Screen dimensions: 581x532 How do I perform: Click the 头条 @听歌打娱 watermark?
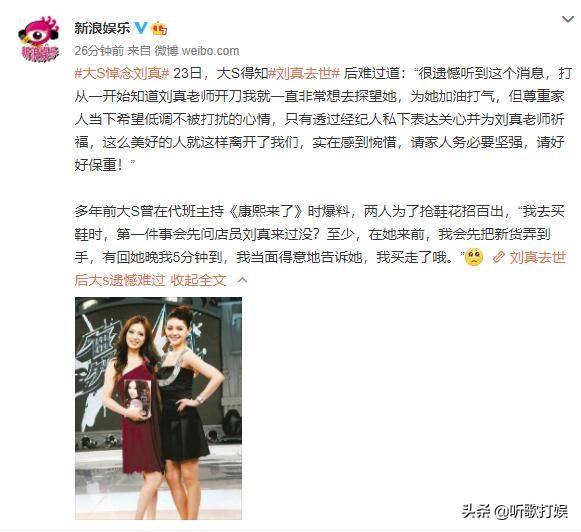515,511
